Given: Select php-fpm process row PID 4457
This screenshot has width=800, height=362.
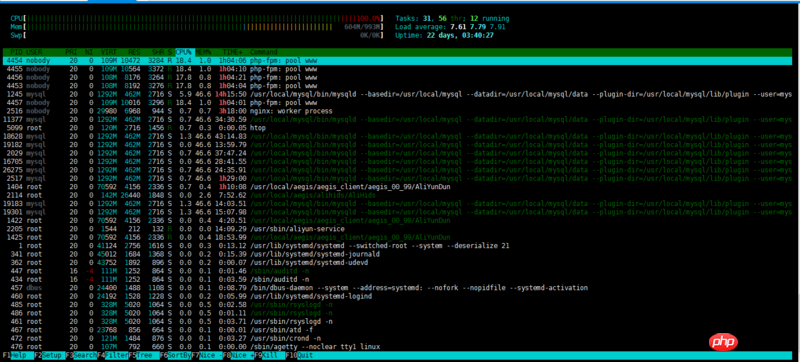Looking at the screenshot, I should (398, 102).
